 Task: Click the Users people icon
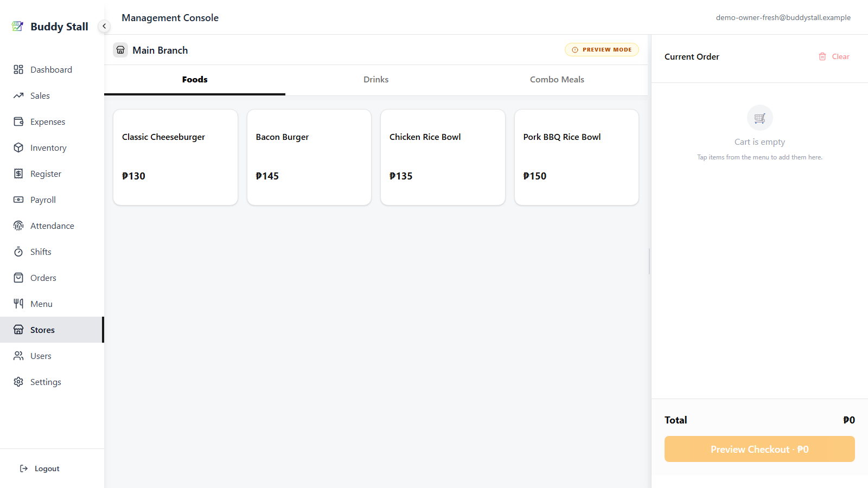coord(18,356)
